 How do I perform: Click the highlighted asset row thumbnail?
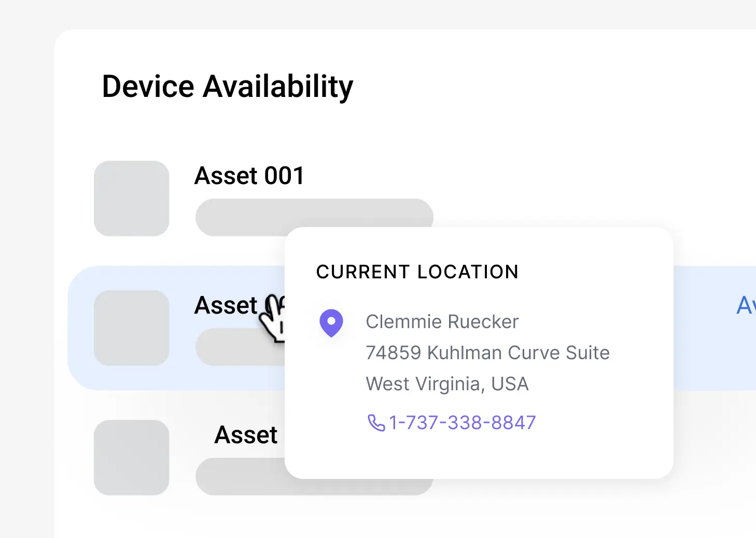pos(132,328)
